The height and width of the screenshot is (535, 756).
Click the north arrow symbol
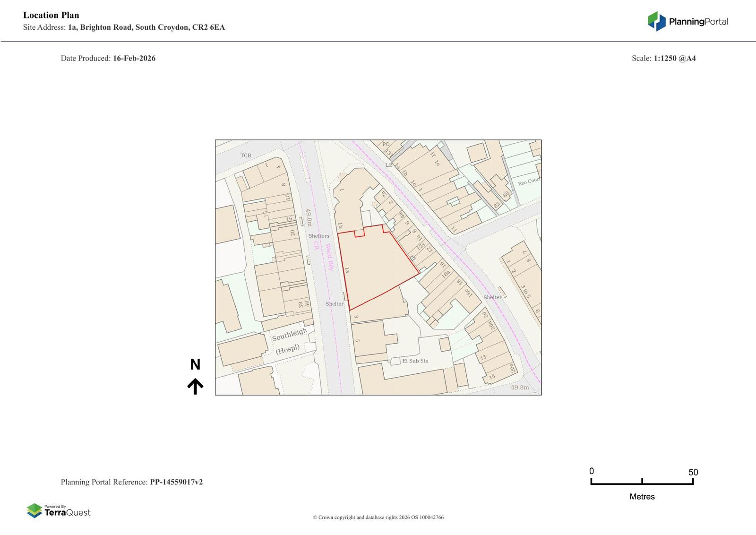point(195,386)
